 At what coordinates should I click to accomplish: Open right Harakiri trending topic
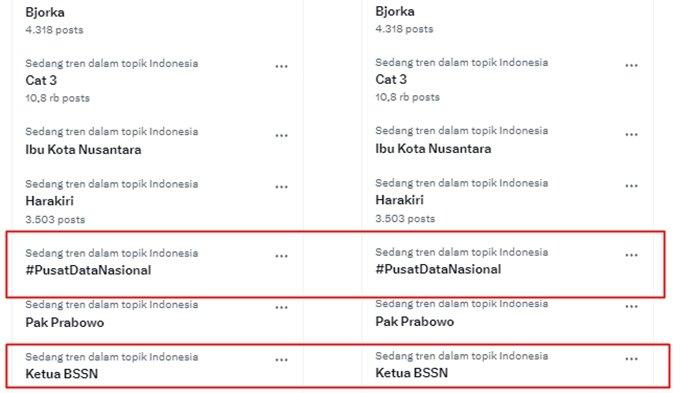point(399,200)
